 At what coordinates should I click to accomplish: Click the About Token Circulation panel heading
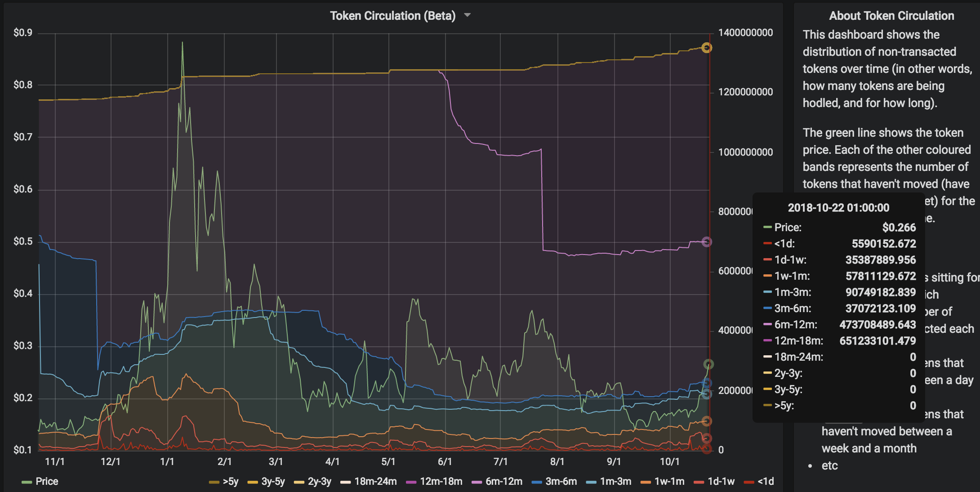[x=891, y=16]
